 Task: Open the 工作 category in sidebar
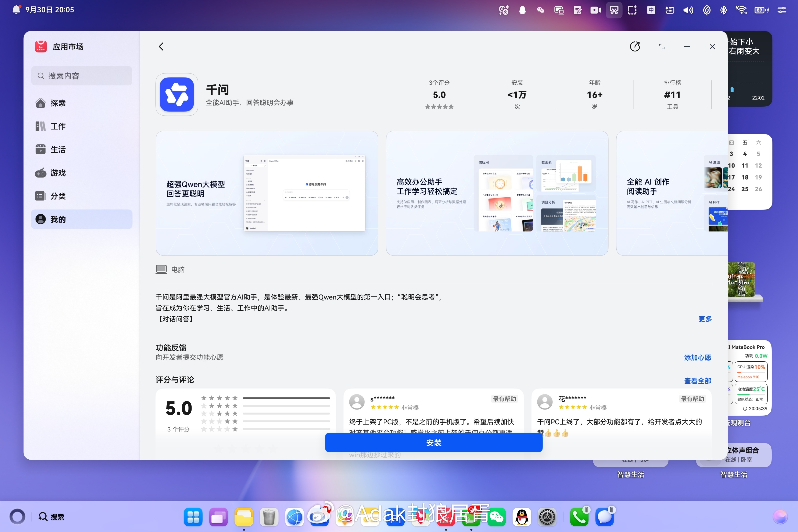[x=82, y=126]
